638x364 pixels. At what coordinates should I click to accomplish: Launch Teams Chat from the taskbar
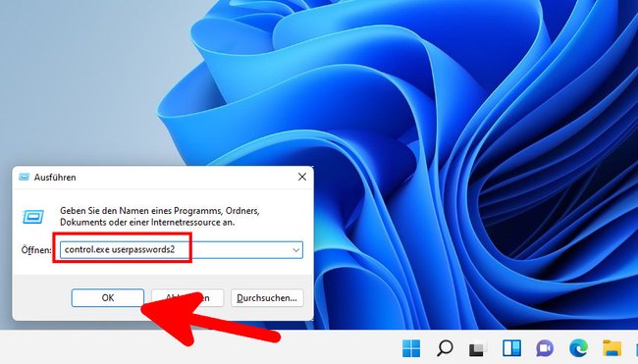pyautogui.click(x=545, y=348)
